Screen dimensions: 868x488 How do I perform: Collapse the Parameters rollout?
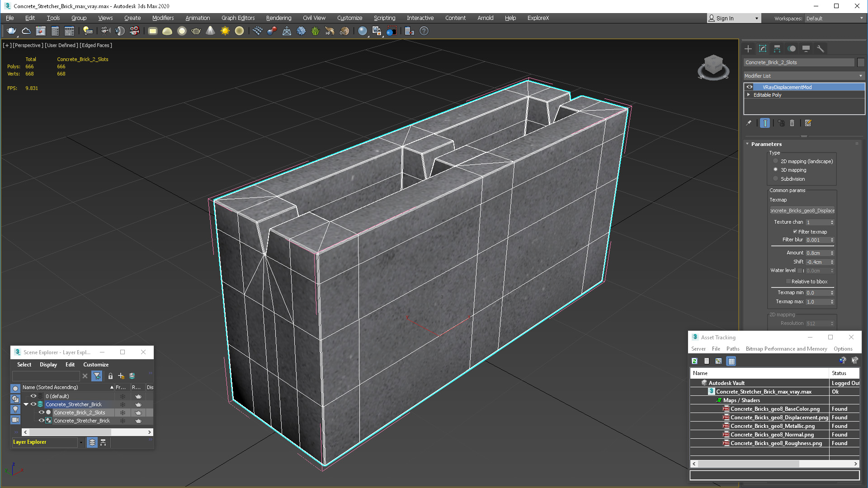[747, 144]
